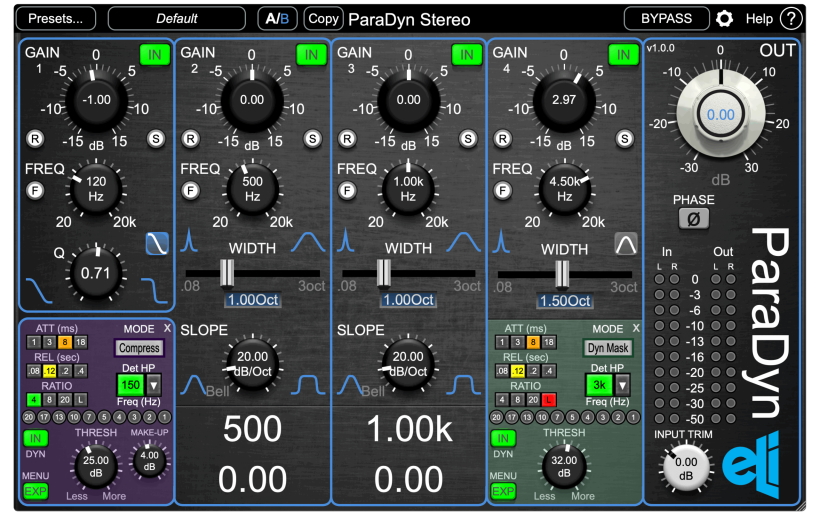Reset band 2 gain with R button
Screen dimensions: 819x513
tap(191, 138)
